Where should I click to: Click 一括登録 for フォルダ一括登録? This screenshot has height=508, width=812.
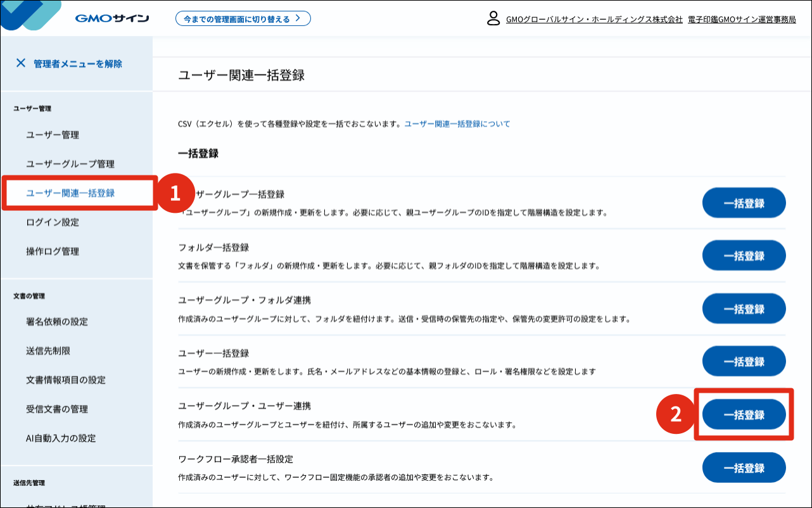tap(744, 256)
